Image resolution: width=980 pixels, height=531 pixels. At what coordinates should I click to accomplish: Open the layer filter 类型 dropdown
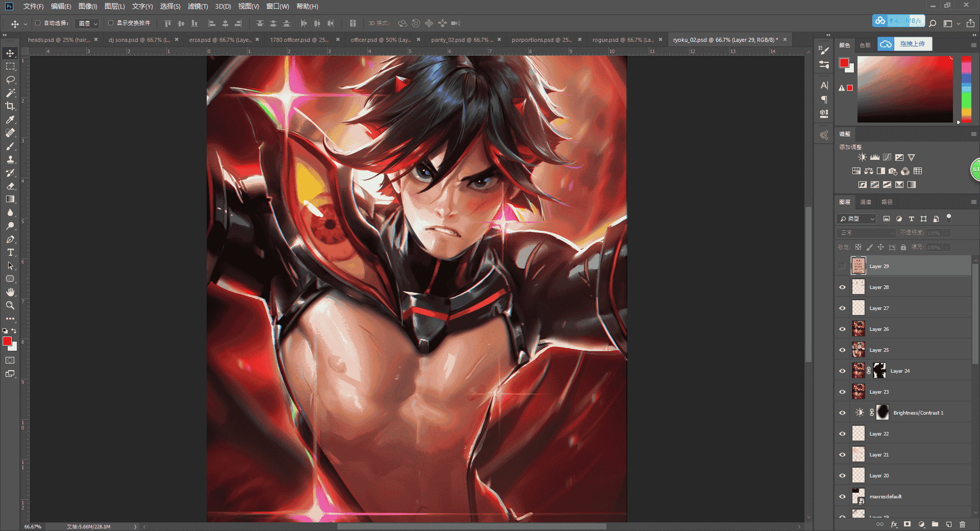coord(856,219)
